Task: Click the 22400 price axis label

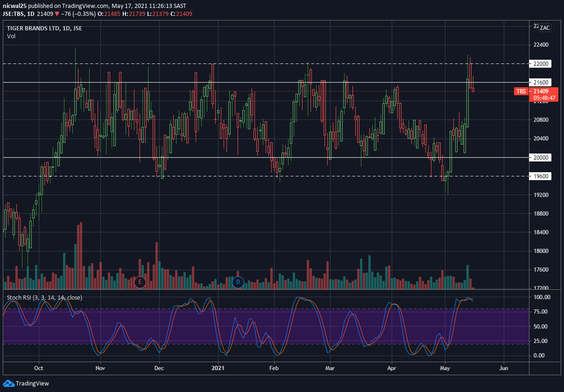Action: point(540,45)
